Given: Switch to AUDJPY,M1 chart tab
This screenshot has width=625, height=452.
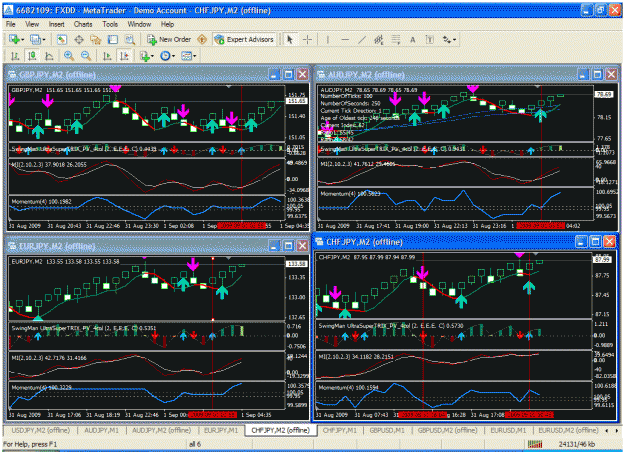Looking at the screenshot, I should (x=102, y=430).
